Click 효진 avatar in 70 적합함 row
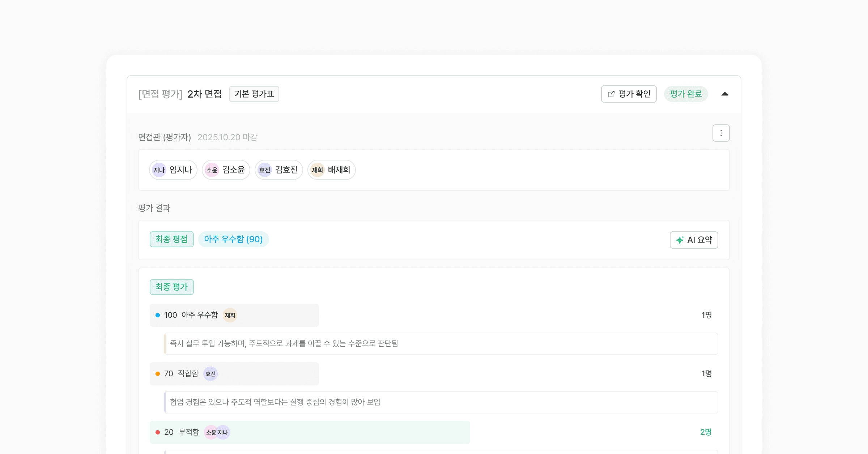The image size is (868, 454). 210,374
